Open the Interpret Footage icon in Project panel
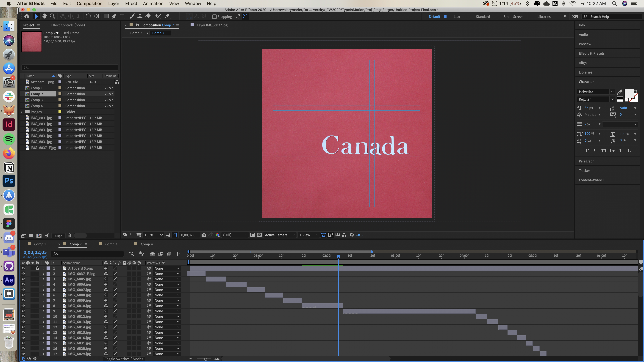644x362 pixels. click(x=23, y=236)
